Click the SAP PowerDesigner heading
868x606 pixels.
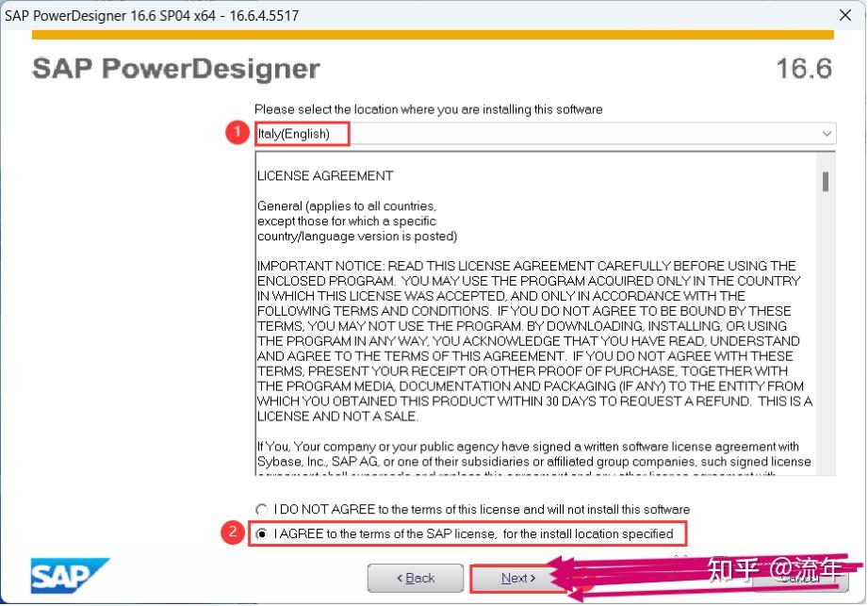pos(174,68)
